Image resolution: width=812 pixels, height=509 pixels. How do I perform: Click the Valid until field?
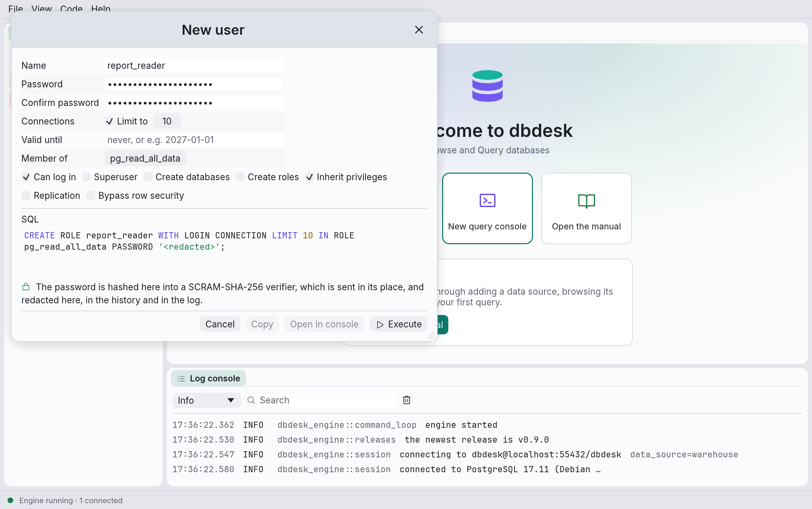tap(194, 140)
